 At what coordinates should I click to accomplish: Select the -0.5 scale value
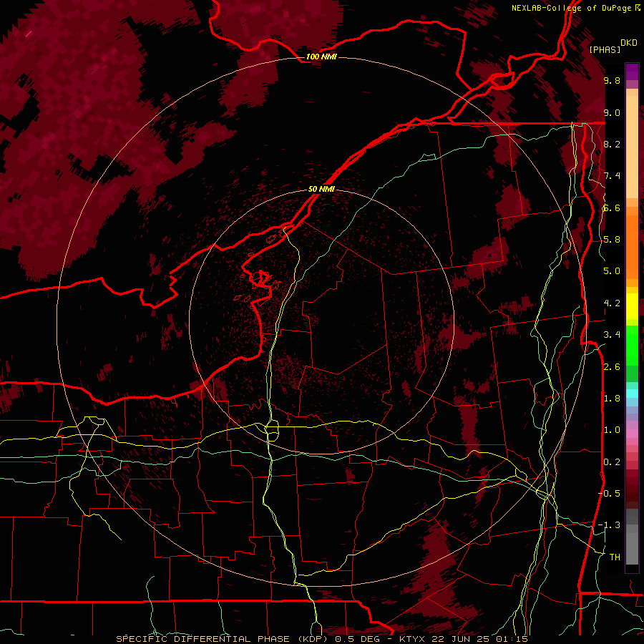pos(609,493)
